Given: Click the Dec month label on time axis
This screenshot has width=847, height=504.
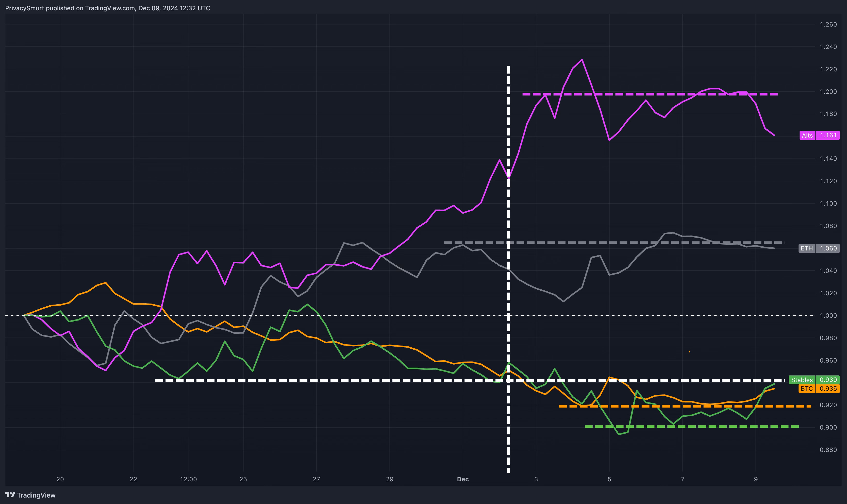Looking at the screenshot, I should point(463,479).
